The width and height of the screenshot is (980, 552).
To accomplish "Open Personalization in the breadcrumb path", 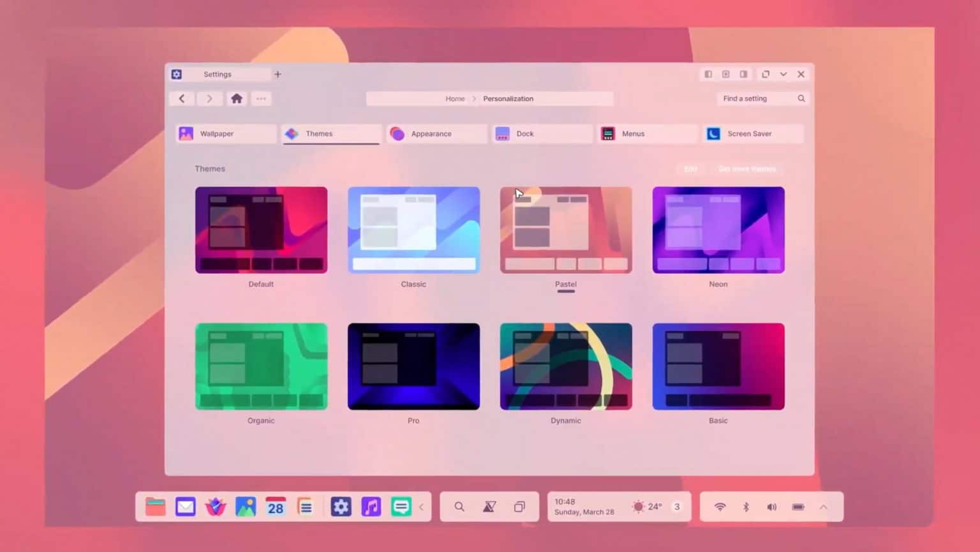I will point(509,98).
